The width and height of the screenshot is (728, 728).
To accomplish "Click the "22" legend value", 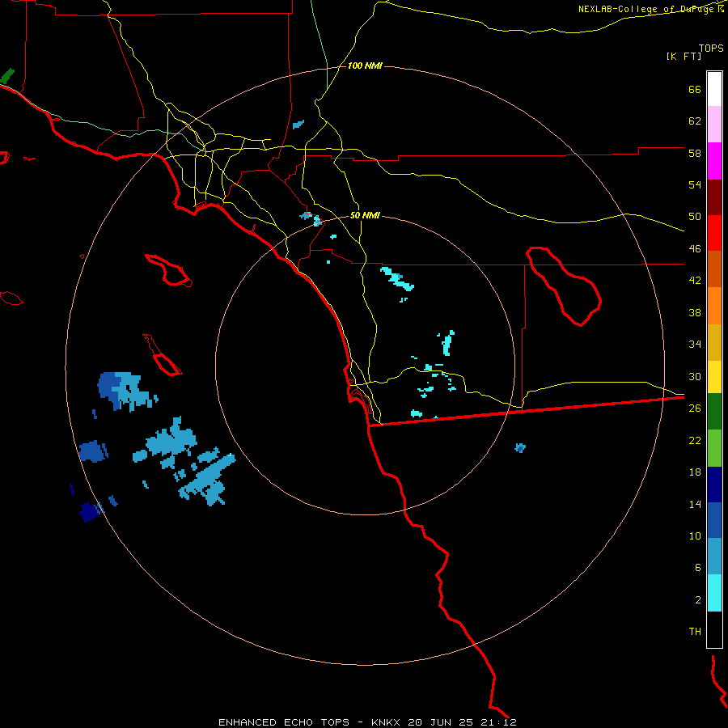I will (x=695, y=440).
